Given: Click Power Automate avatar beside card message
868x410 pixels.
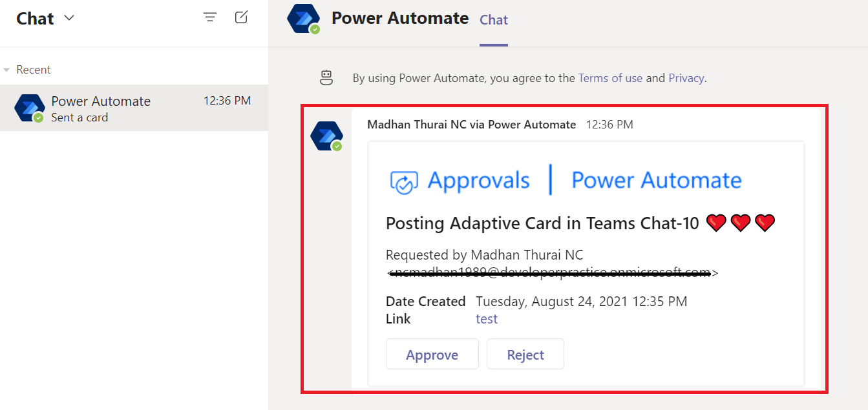Looking at the screenshot, I should (326, 136).
